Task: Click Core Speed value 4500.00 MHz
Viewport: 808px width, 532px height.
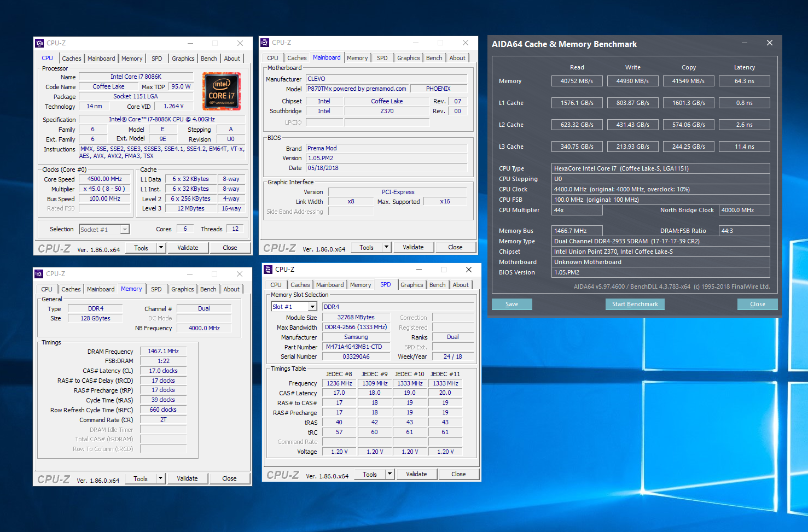Action: click(x=105, y=179)
